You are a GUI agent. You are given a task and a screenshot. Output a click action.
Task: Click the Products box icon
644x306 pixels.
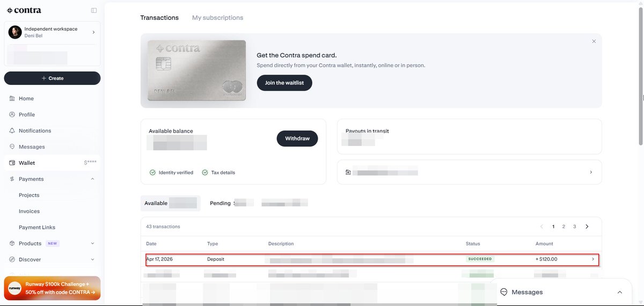tap(12, 243)
